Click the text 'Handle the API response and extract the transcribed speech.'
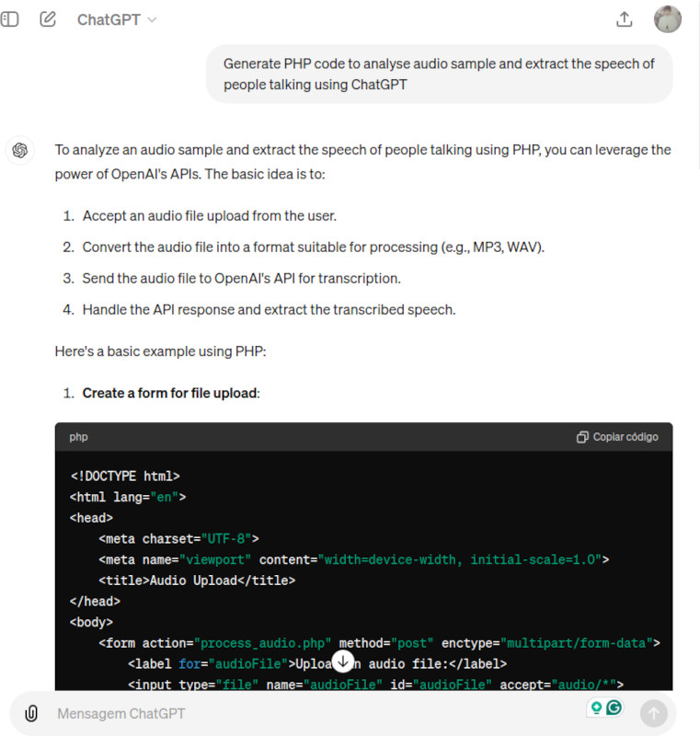 (269, 310)
